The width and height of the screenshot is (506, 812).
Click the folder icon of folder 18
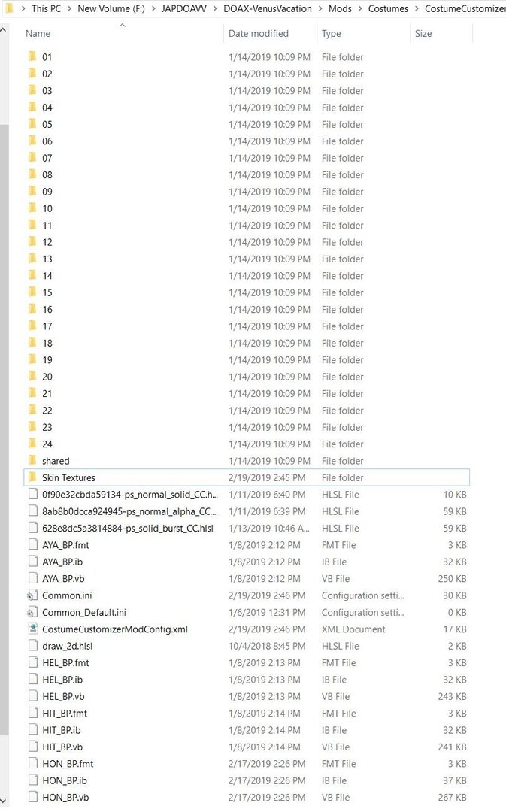(32, 343)
